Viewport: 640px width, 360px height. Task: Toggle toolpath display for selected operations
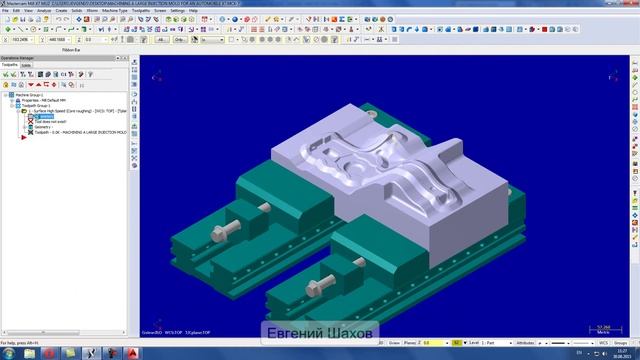[x=13, y=85]
